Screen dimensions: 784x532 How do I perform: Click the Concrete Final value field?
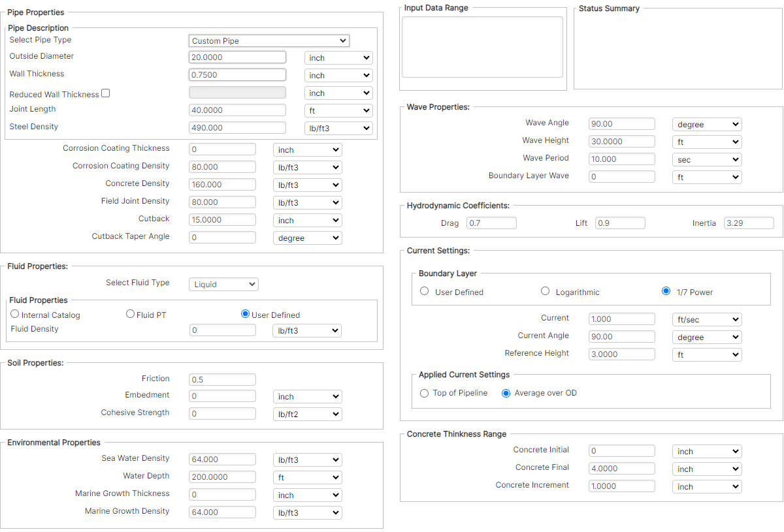click(x=621, y=468)
